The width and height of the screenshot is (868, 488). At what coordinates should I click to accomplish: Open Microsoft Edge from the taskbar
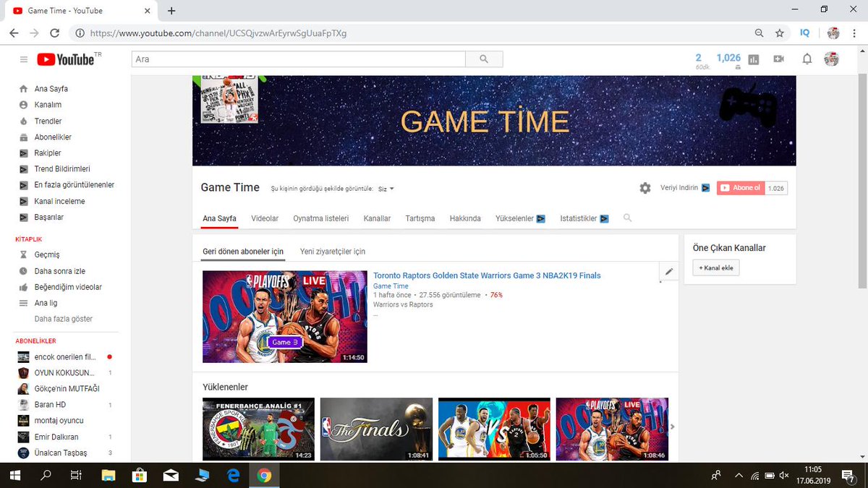(233, 475)
